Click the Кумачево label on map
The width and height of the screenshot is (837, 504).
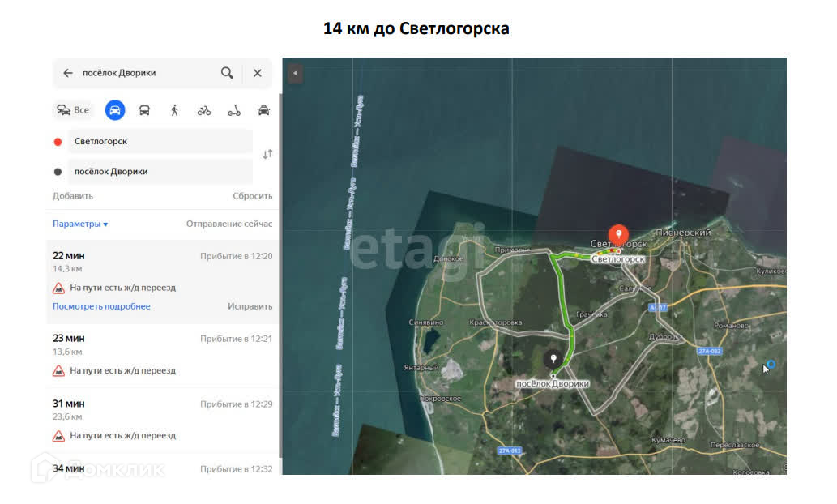point(668,440)
